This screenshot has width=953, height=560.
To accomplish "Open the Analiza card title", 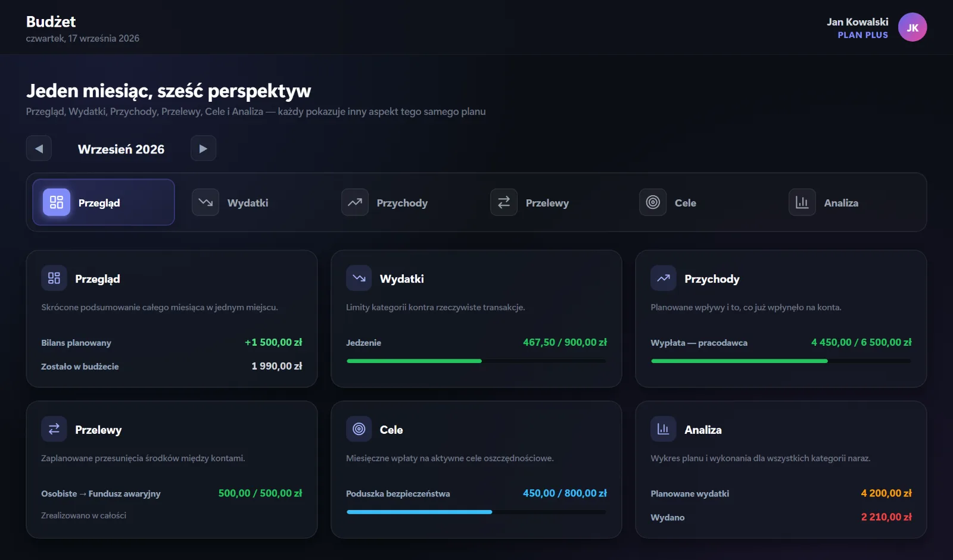I will (x=703, y=430).
